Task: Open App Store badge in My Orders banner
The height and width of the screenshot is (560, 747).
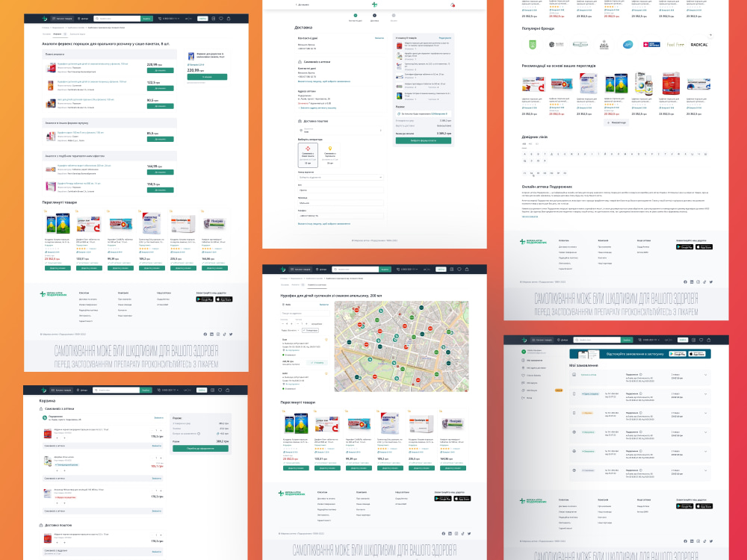Action: (x=696, y=354)
